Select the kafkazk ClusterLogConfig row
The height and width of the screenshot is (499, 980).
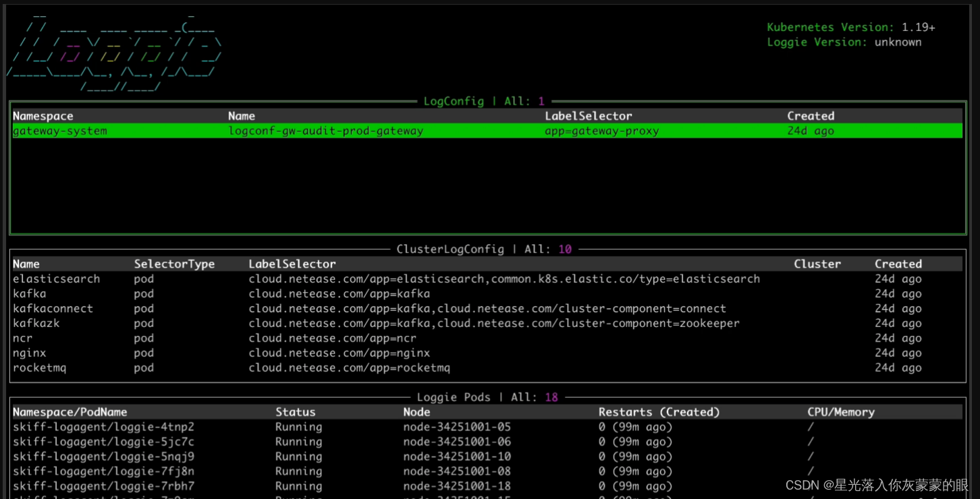487,324
